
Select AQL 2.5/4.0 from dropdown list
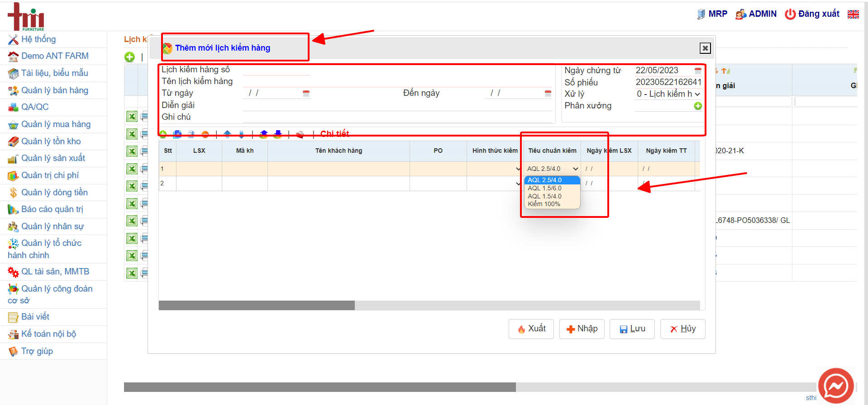(x=552, y=180)
